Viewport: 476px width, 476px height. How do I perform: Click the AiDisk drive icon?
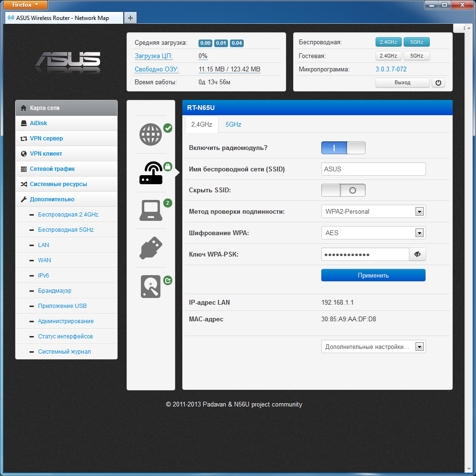(23, 123)
